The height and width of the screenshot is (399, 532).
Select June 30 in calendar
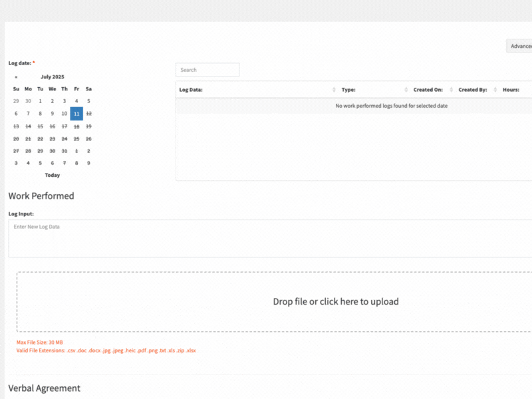[x=28, y=101]
